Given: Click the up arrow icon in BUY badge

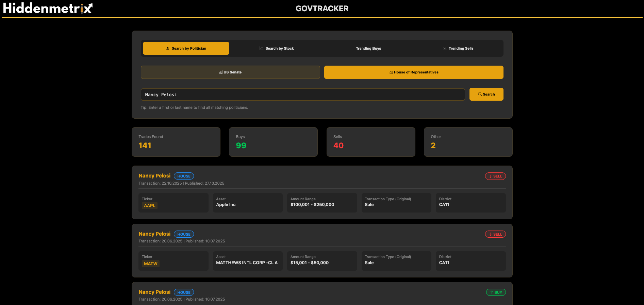Looking at the screenshot, I should 492,292.
